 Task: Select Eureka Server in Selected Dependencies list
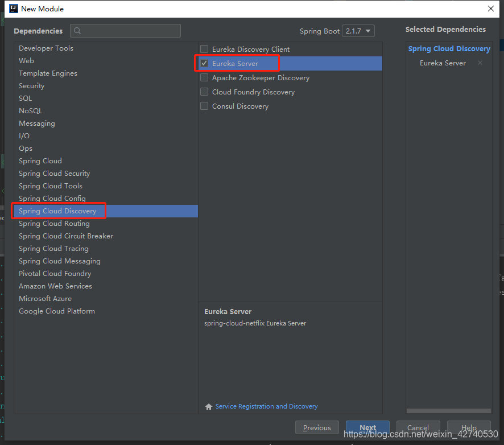point(443,63)
